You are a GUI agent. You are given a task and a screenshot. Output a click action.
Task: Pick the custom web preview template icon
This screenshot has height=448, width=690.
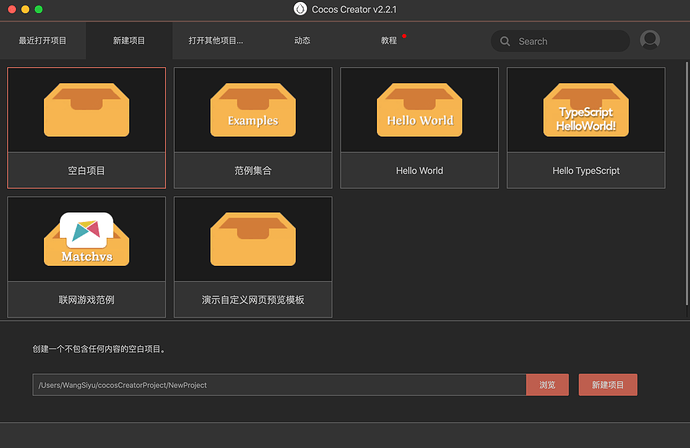[253, 239]
